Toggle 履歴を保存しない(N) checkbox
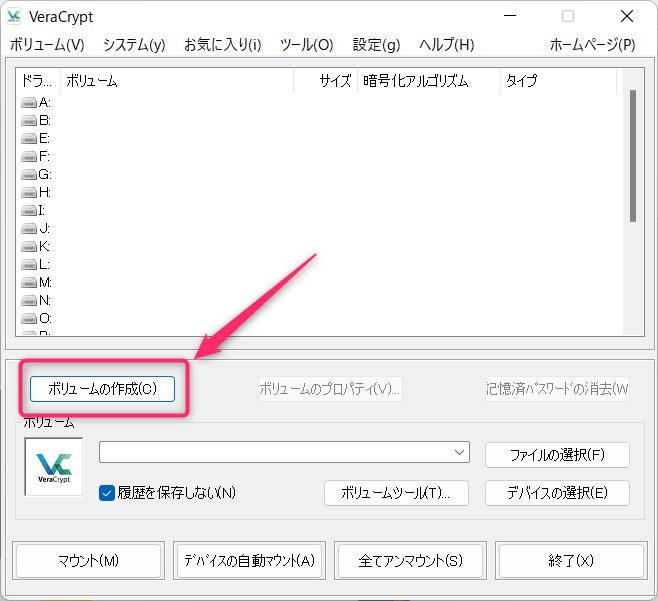 pos(107,493)
